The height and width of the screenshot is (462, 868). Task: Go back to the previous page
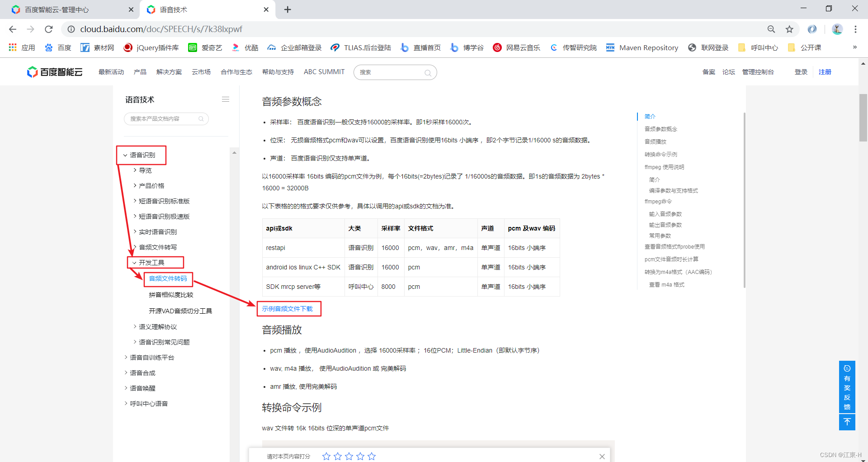coord(13,29)
